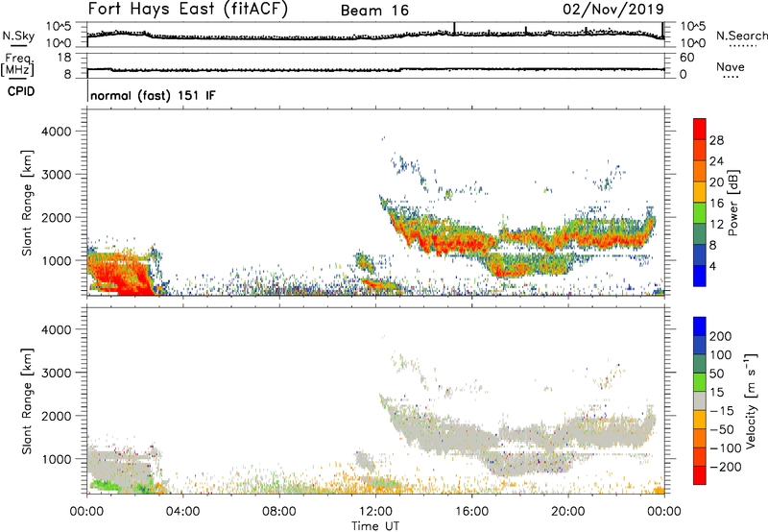Click the blue segment near 4 dB on power colorbar
The height and width of the screenshot is (532, 768).
point(700,276)
